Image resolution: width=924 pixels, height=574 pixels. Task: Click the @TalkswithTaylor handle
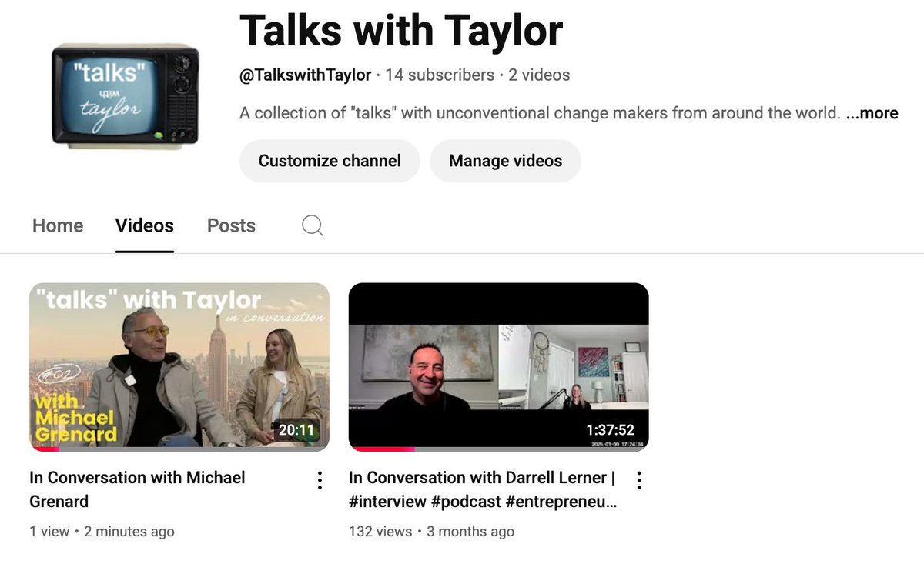306,75
